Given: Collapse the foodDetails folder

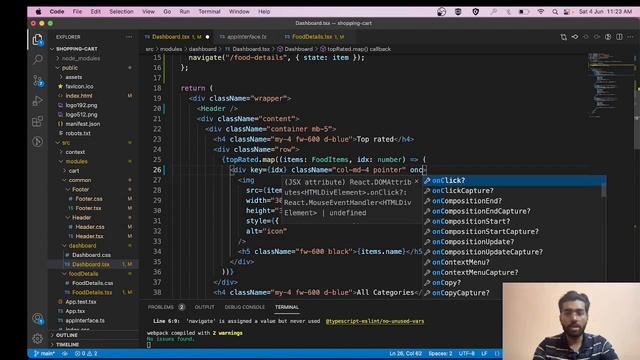Looking at the screenshot, I should (x=83, y=273).
